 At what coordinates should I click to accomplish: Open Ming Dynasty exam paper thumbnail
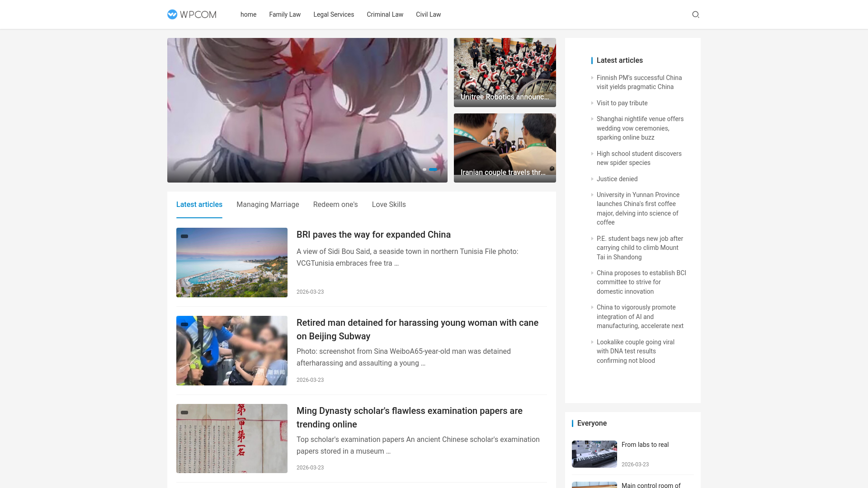pos(232,438)
